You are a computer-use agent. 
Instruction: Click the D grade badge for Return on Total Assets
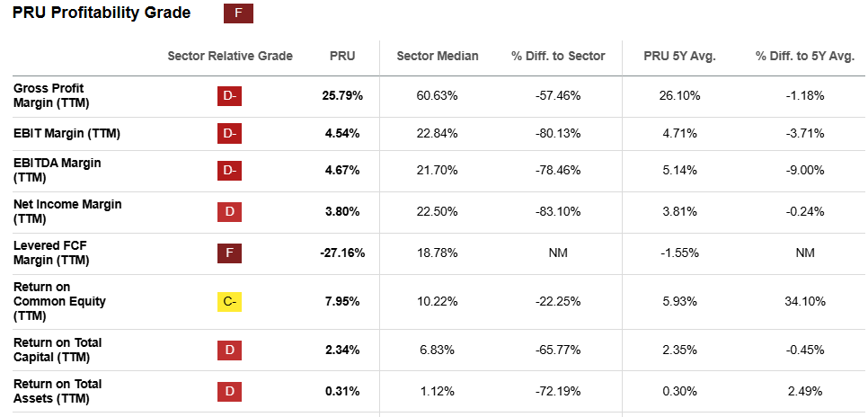coord(230,392)
